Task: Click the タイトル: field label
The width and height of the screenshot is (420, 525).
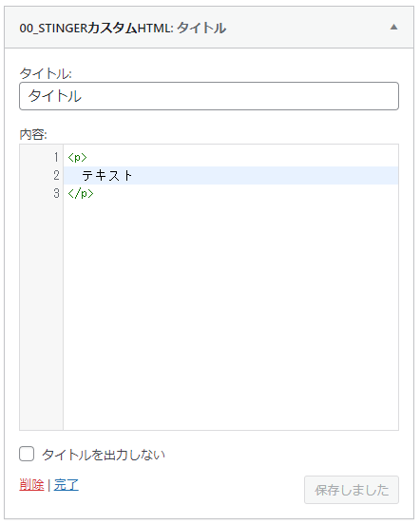Action: (46, 73)
